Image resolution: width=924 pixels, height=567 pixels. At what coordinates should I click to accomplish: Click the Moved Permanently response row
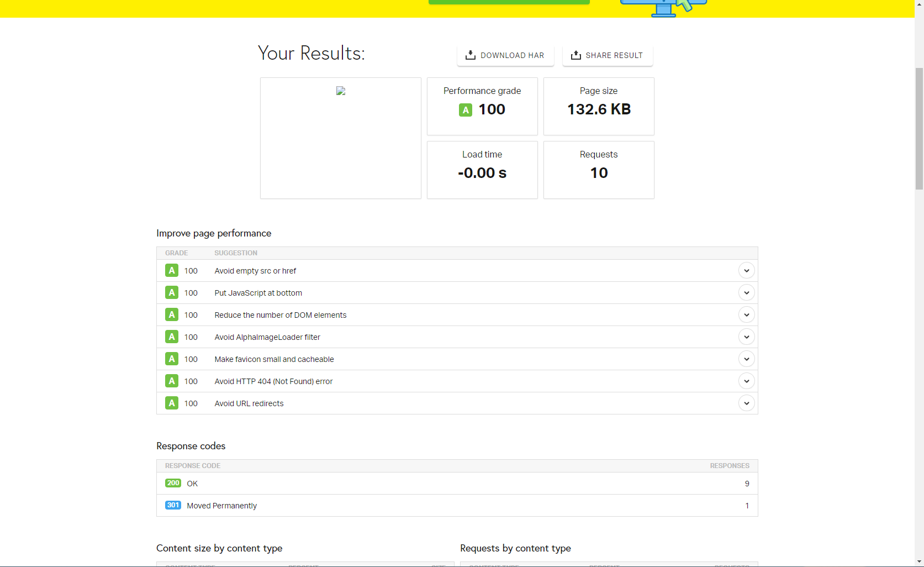pos(456,506)
